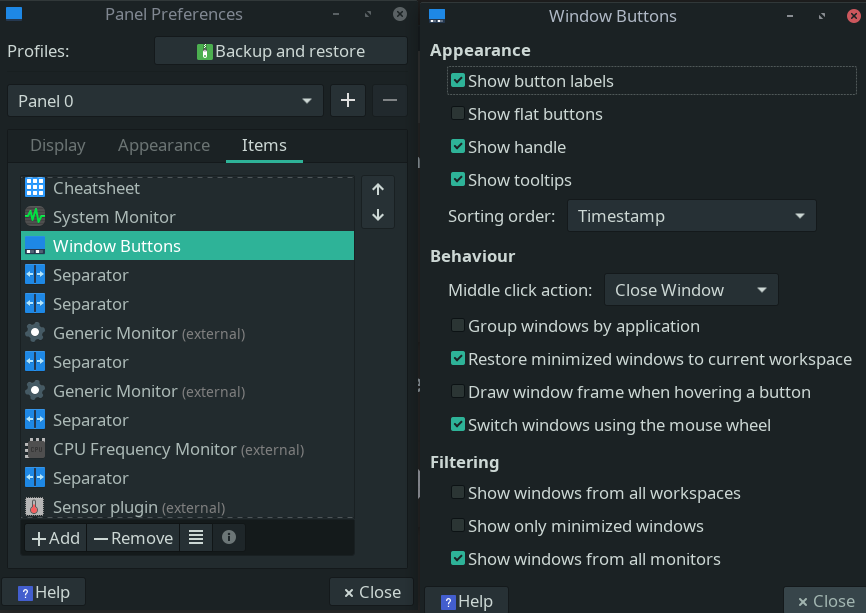Click the Backup and restore button
The height and width of the screenshot is (613, 866).
tap(281, 51)
